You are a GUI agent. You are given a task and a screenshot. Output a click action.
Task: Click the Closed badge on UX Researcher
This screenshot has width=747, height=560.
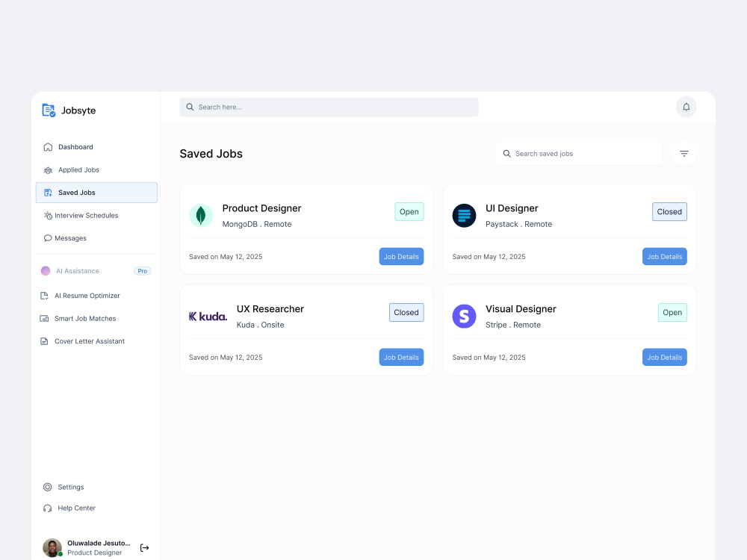(x=406, y=312)
